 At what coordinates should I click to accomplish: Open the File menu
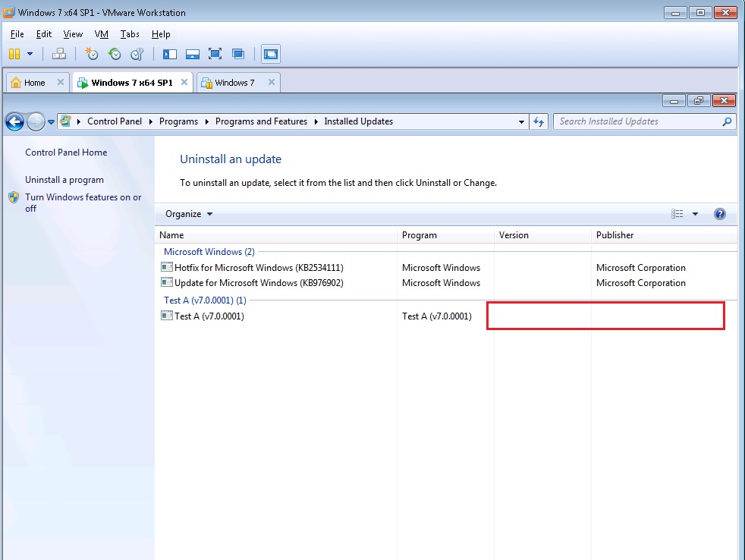click(17, 34)
